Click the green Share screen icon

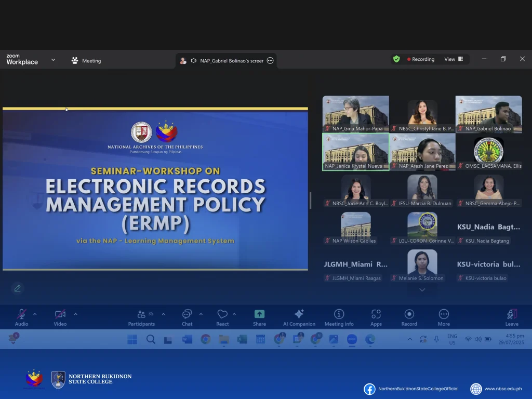(x=259, y=315)
